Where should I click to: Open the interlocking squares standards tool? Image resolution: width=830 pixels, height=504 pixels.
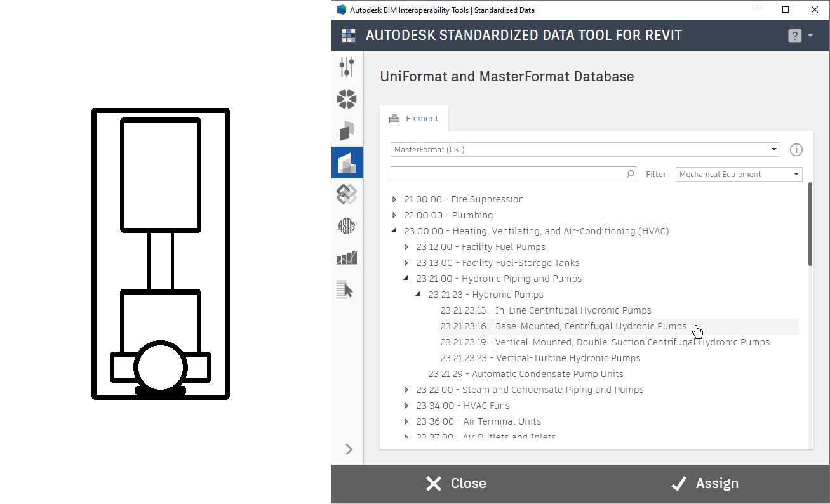347,194
